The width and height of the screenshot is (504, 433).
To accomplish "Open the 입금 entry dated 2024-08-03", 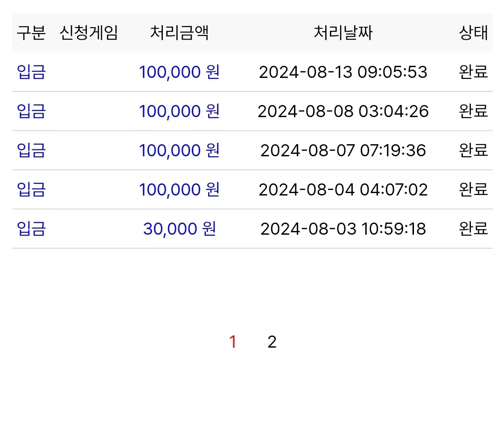I will tap(31, 229).
